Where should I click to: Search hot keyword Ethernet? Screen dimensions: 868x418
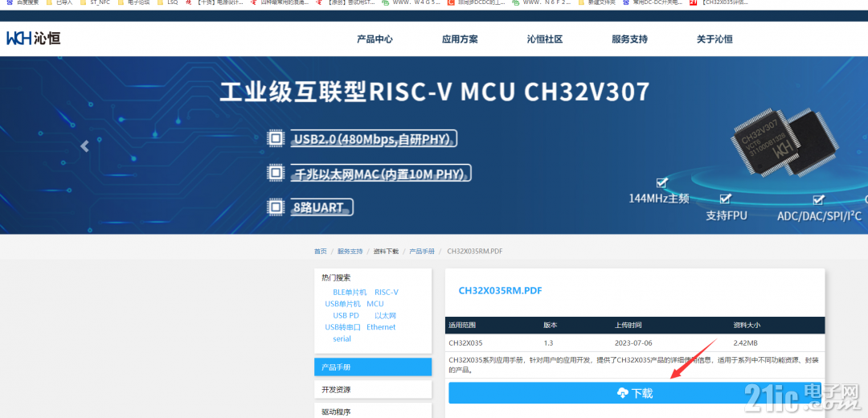tap(381, 327)
